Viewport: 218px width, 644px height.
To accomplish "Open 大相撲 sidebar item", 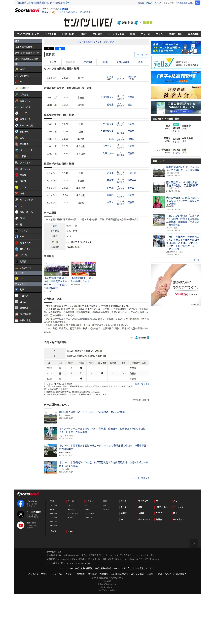I will (x=28, y=156).
